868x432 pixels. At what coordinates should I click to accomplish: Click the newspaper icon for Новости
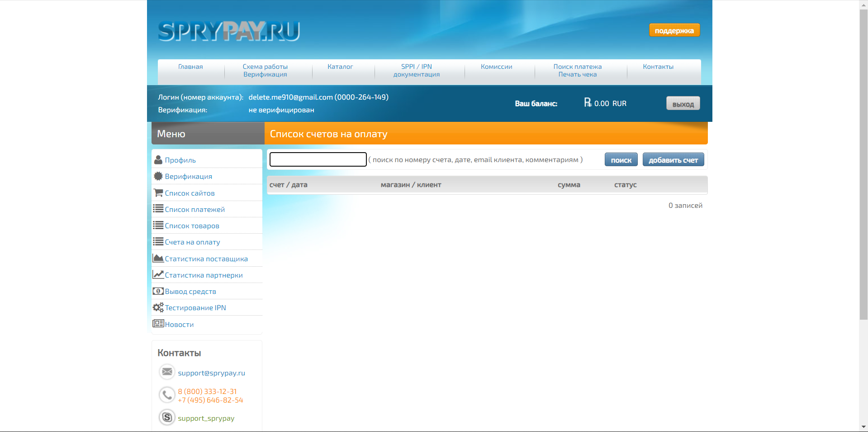tap(158, 323)
